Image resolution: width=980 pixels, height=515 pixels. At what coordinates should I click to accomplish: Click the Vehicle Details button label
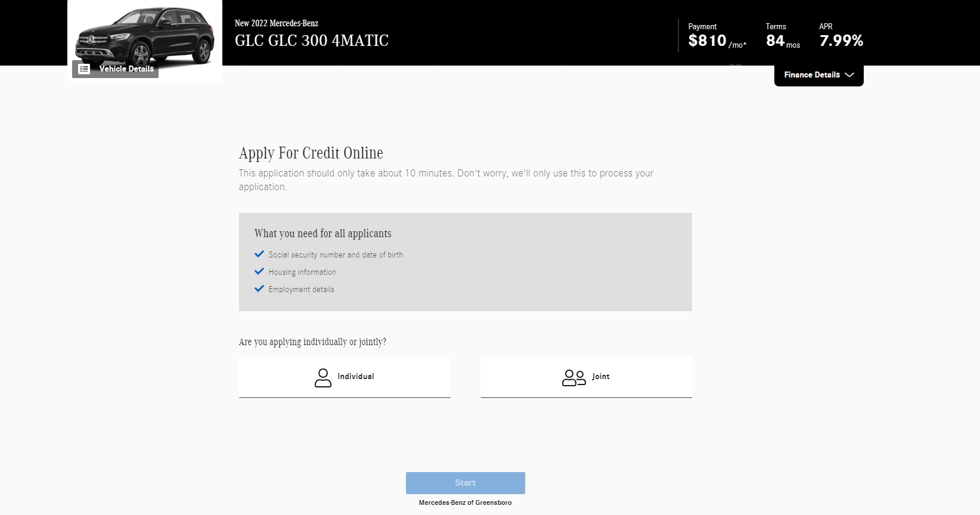(126, 69)
